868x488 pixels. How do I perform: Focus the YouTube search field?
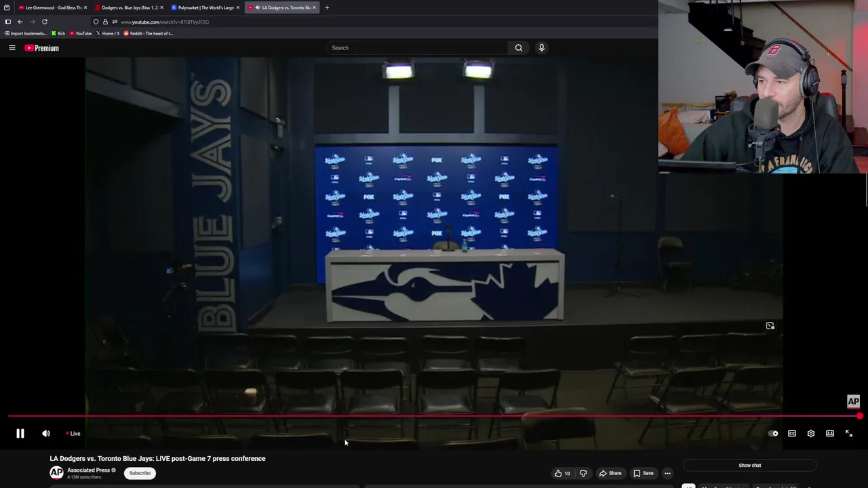(x=417, y=48)
